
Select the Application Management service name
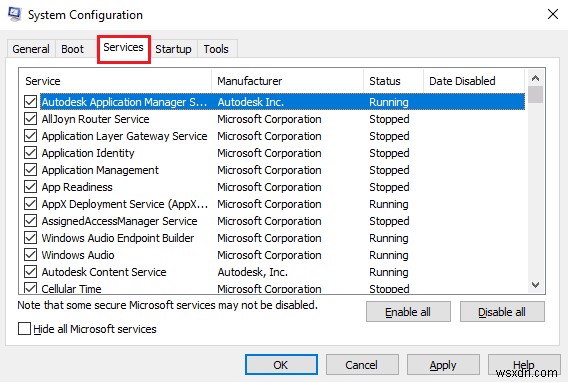coord(100,170)
